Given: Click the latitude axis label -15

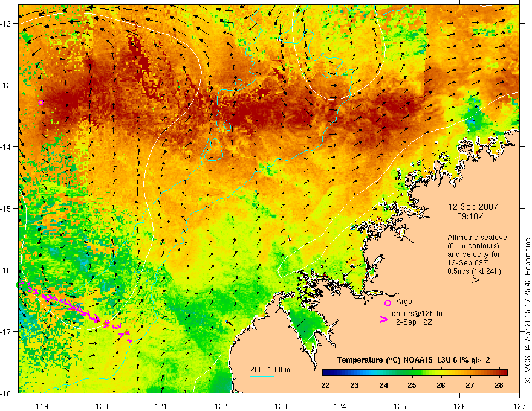Looking at the screenshot, I should [7, 209].
